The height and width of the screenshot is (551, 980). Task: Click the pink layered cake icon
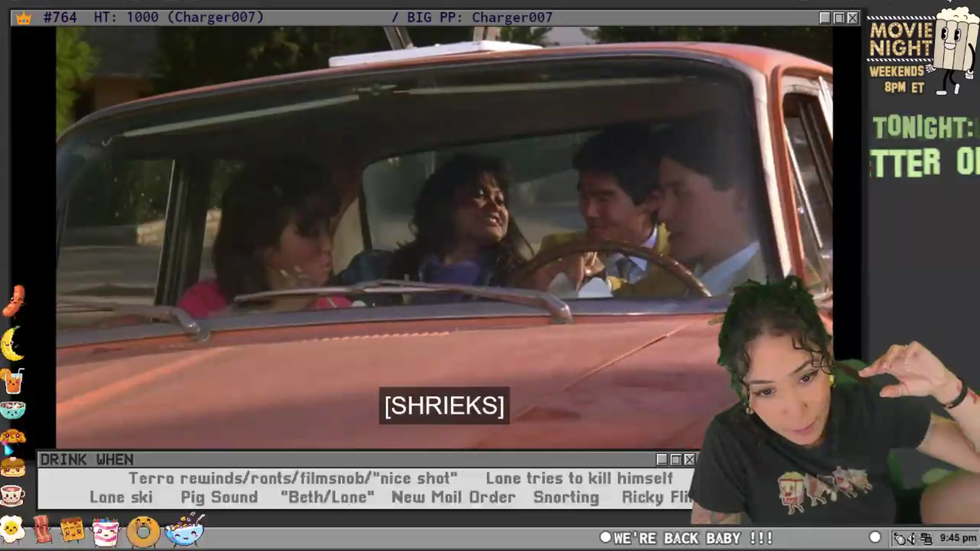pyautogui.click(x=106, y=532)
